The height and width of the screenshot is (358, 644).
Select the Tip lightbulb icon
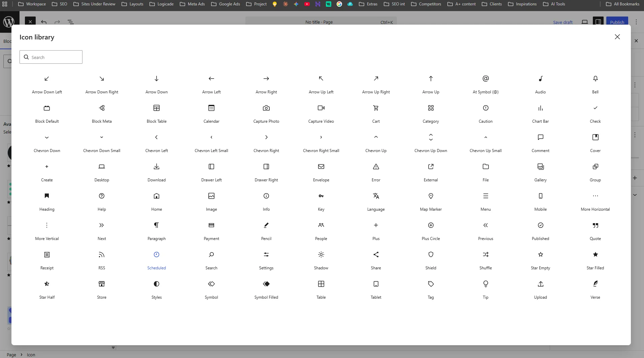[485, 284]
